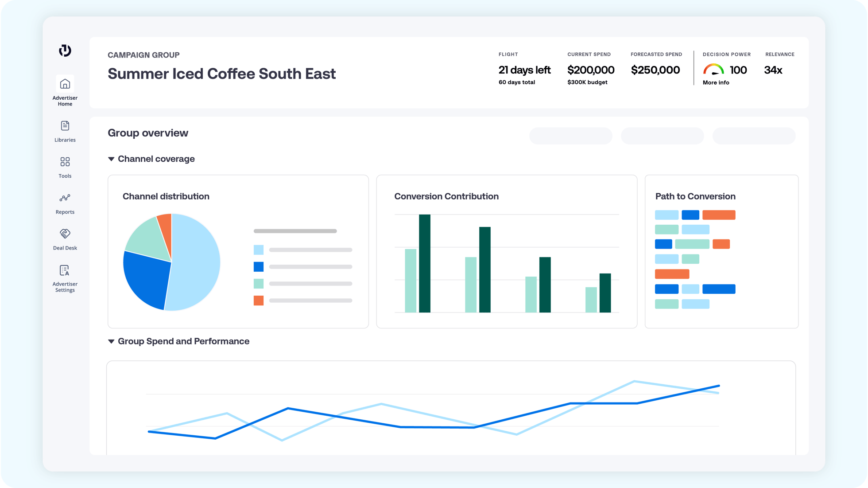Viewport: 868px width, 488px height.
Task: Click the Reports sidebar icon
Action: tap(65, 198)
